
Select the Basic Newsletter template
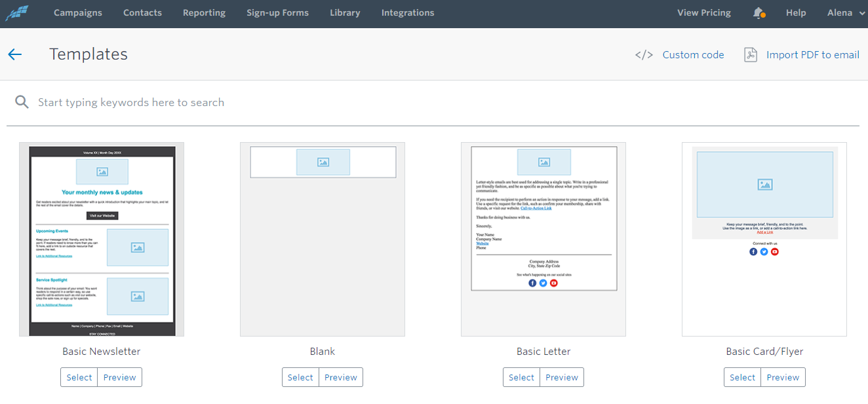[79, 377]
